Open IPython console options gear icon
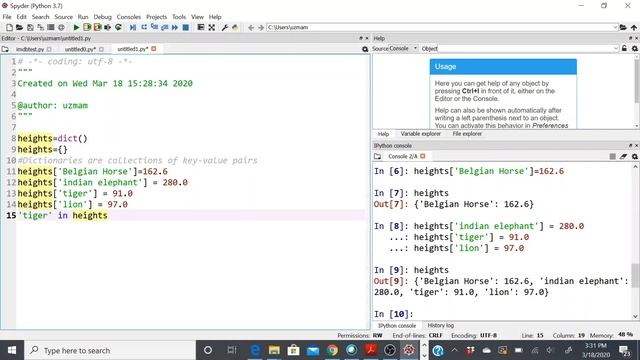The height and width of the screenshot is (360, 640). pos(635,156)
